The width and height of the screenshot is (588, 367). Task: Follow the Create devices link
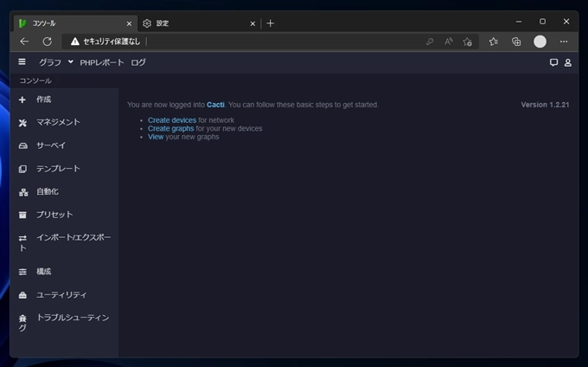pos(172,120)
